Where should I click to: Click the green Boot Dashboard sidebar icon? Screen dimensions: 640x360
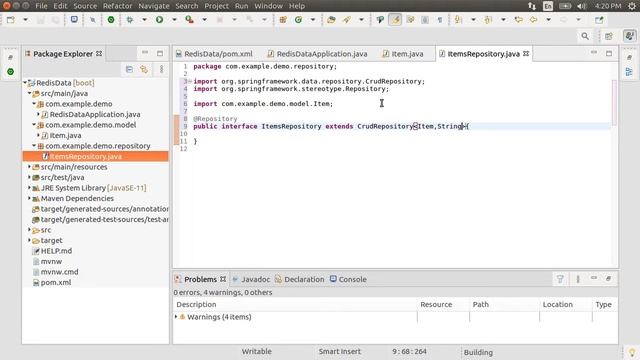(11, 72)
